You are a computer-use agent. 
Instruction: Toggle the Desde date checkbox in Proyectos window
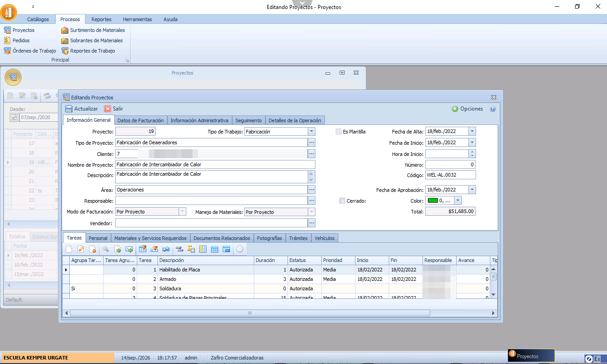[x=14, y=117]
